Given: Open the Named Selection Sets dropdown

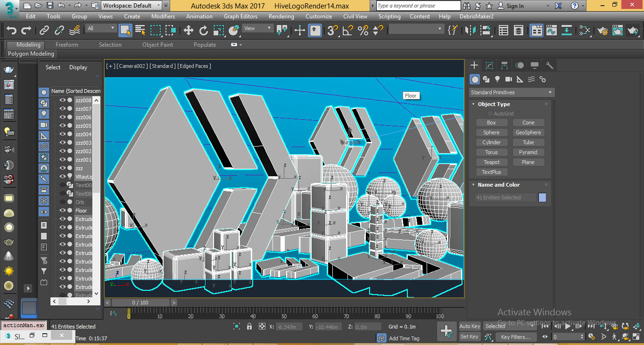Looking at the screenshot, I should (x=416, y=29).
